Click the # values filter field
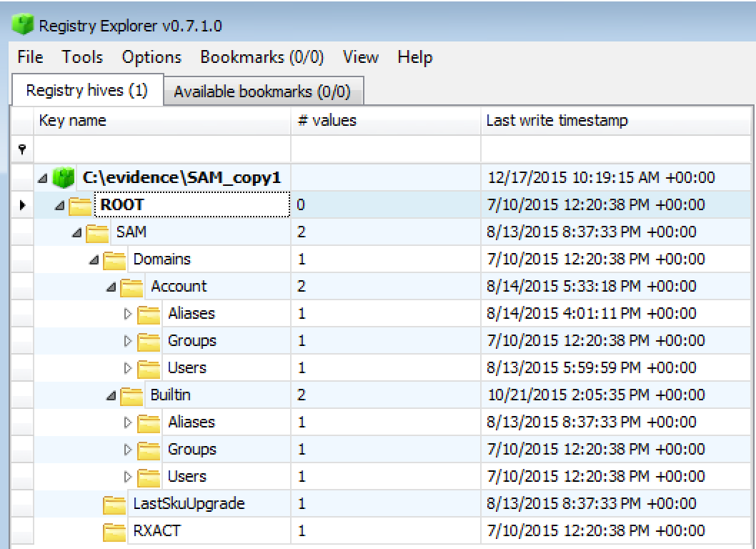Image resolution: width=756 pixels, height=549 pixels. click(x=385, y=149)
